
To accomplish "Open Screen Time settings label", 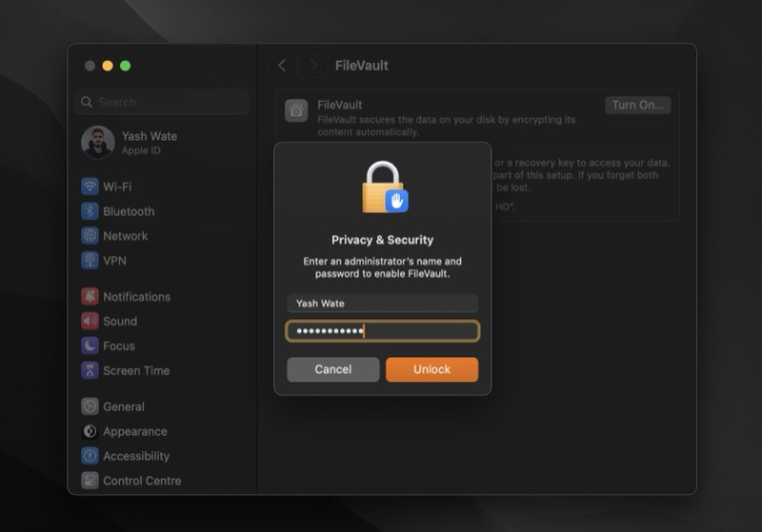I will coord(136,371).
